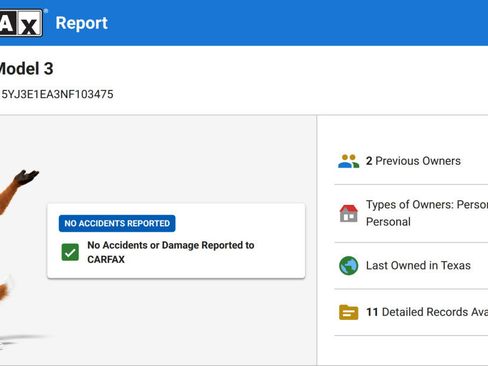
Task: Click the yellow folder records icon
Action: pos(348,312)
